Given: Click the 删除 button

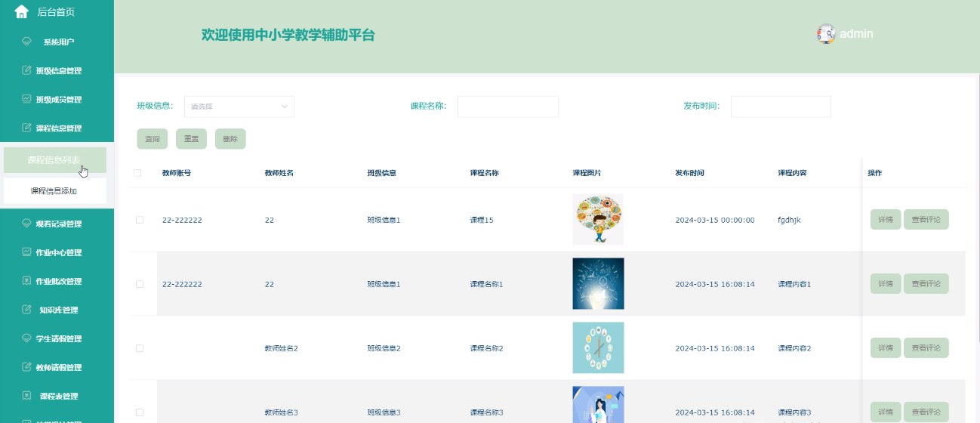Looking at the screenshot, I should pyautogui.click(x=230, y=139).
